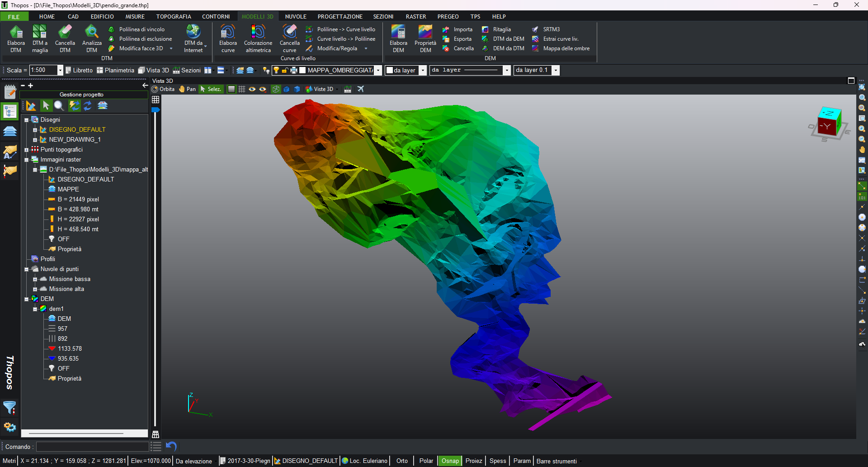
Task: Click the Ritaglia crop tool
Action: (x=496, y=29)
